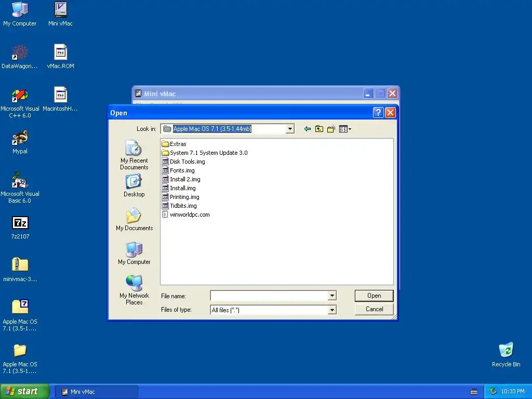Image resolution: width=532 pixels, height=399 pixels.
Task: Select the vMac.ROM file icon
Action: click(60, 56)
